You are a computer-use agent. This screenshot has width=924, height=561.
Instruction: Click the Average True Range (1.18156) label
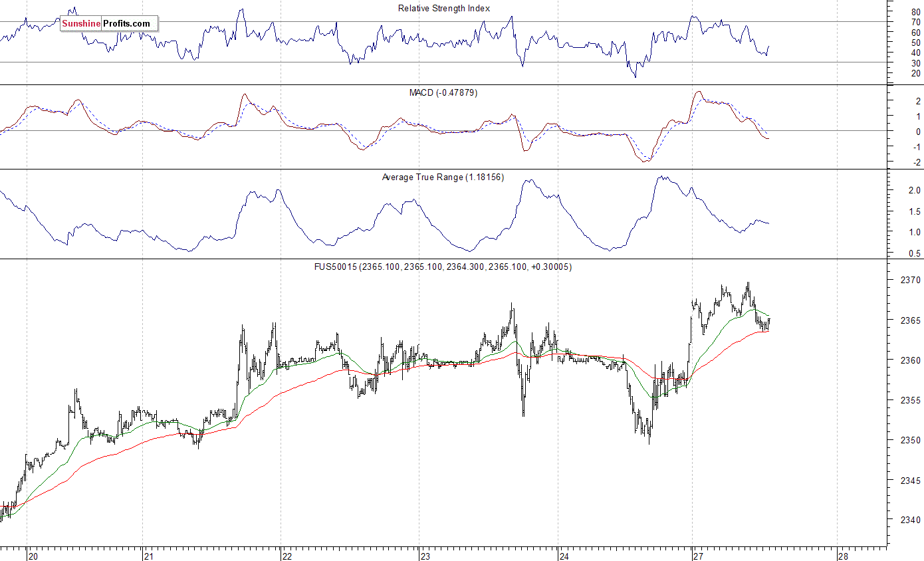click(x=443, y=177)
